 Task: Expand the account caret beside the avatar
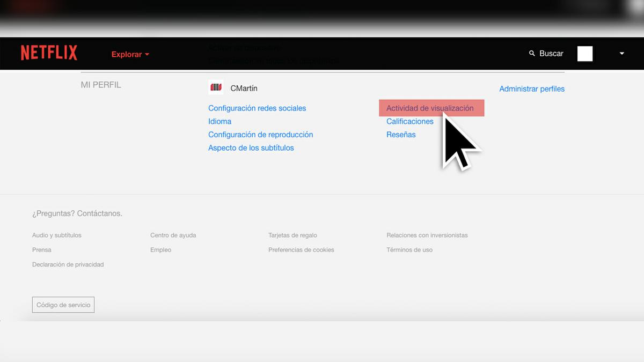point(622,54)
